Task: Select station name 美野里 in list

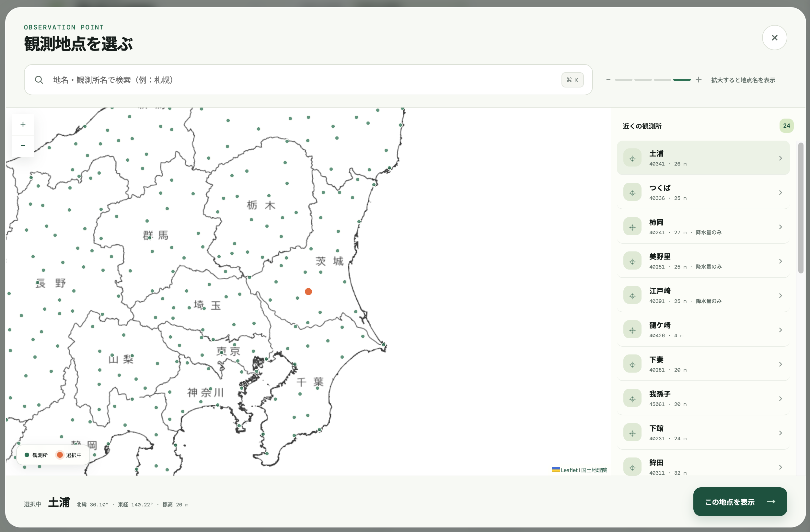Action: click(660, 257)
